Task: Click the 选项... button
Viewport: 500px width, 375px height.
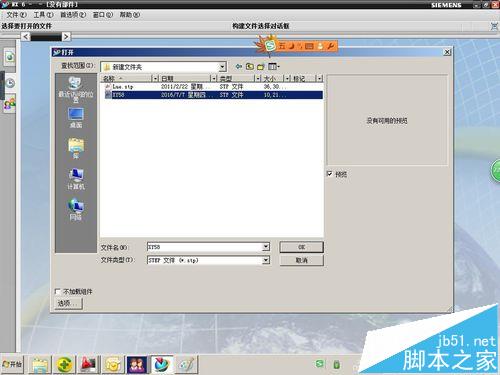Action: [68, 303]
